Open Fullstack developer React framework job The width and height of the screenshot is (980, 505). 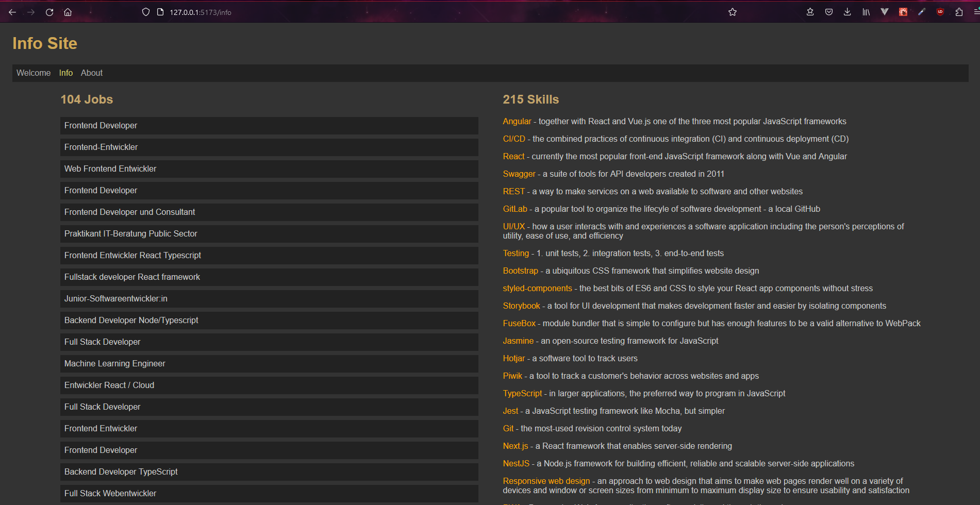(x=269, y=277)
